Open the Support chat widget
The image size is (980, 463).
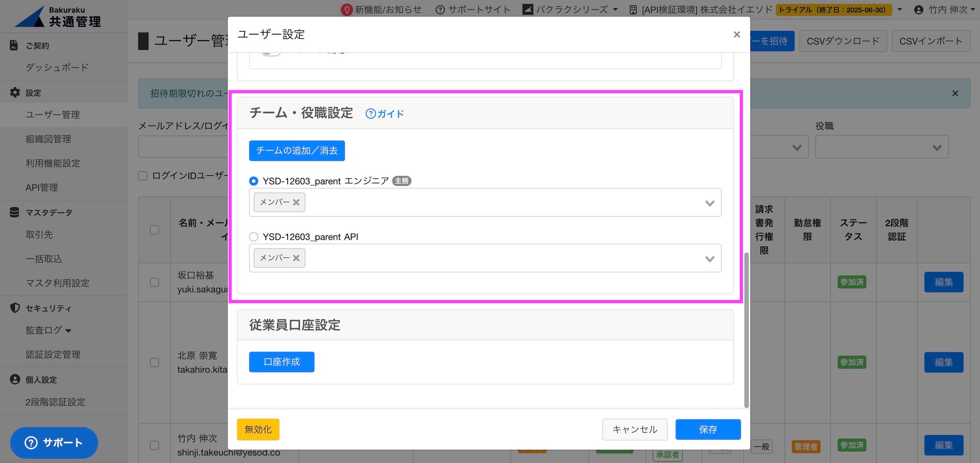[54, 442]
